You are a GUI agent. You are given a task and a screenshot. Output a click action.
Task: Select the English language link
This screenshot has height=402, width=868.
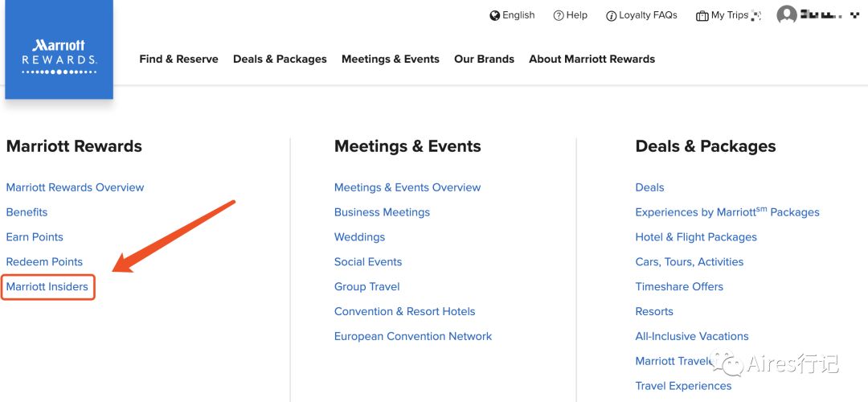518,15
